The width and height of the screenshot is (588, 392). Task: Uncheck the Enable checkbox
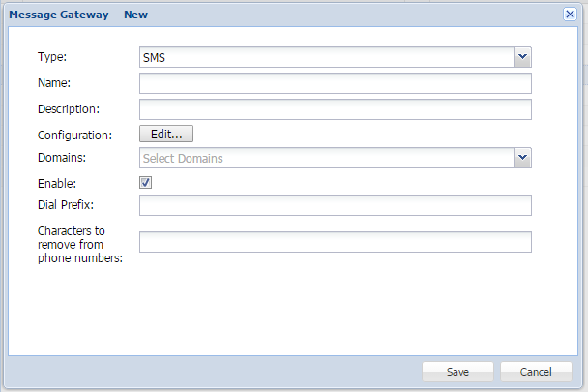tap(146, 182)
